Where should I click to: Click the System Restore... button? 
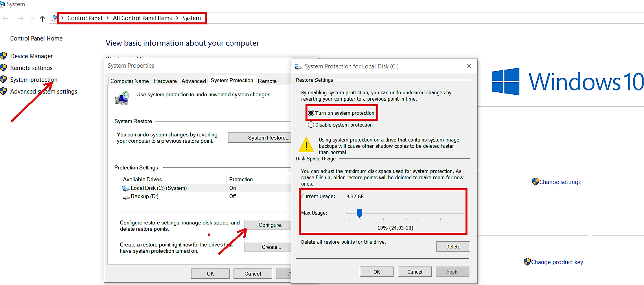(x=259, y=138)
